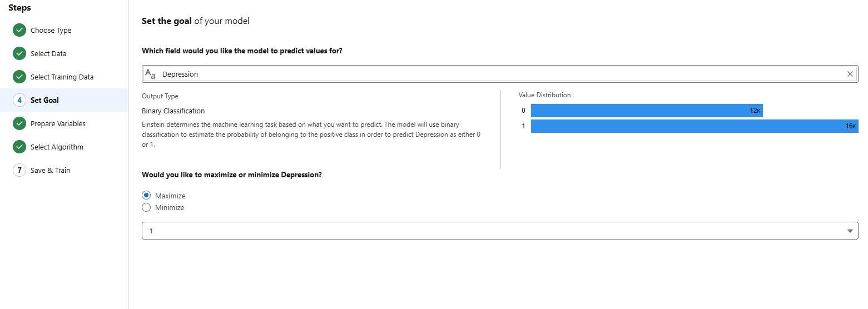Click the checkmark icon for Select Training Data

[x=19, y=77]
